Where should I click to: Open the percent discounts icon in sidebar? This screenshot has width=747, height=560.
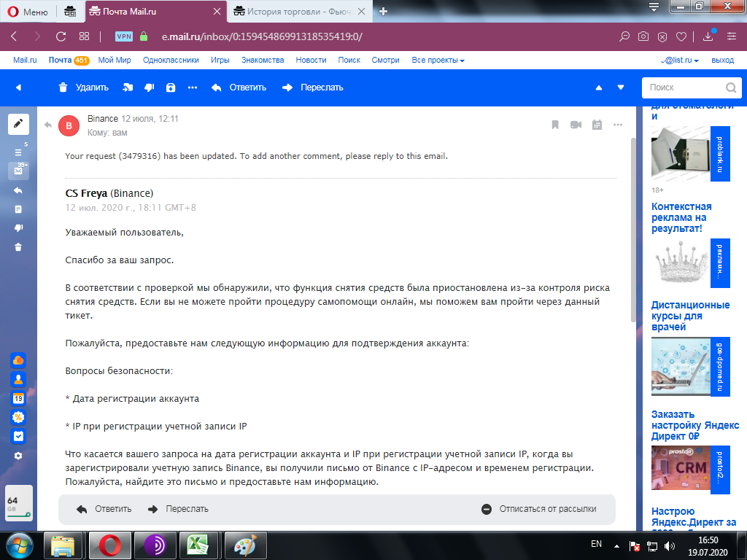[x=18, y=418]
